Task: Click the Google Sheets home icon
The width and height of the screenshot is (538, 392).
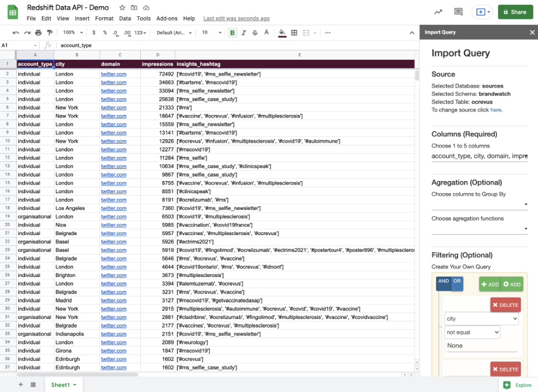Action: point(13,12)
